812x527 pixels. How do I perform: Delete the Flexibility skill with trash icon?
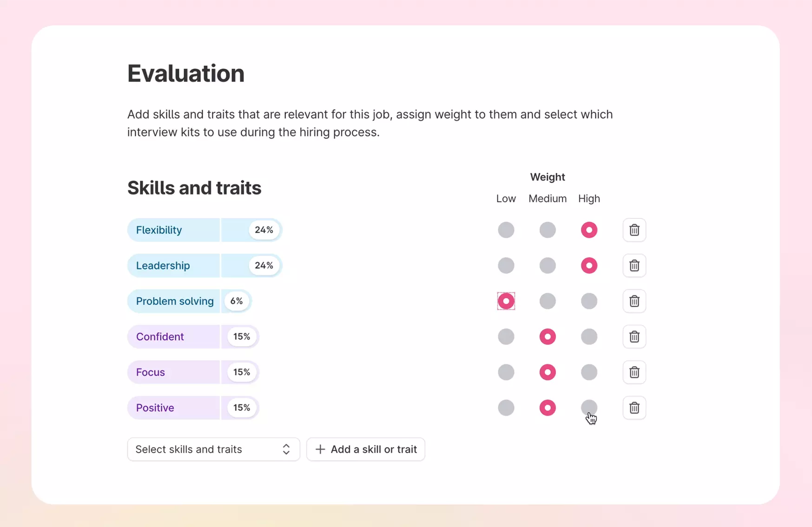tap(634, 230)
